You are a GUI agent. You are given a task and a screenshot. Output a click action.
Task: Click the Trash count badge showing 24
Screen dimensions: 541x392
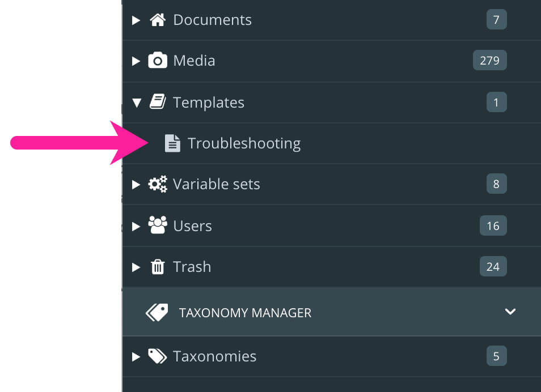[x=492, y=266]
